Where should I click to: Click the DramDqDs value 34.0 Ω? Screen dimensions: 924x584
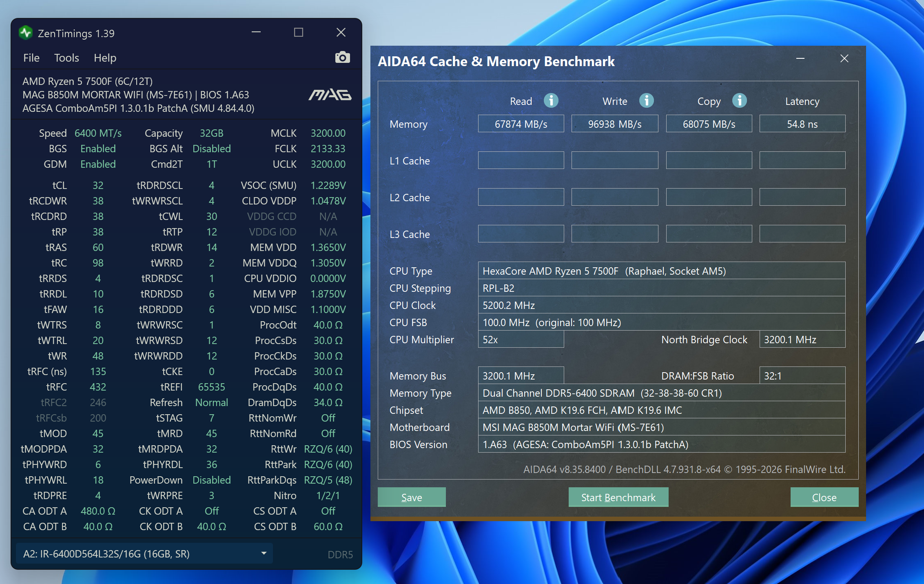tap(328, 403)
